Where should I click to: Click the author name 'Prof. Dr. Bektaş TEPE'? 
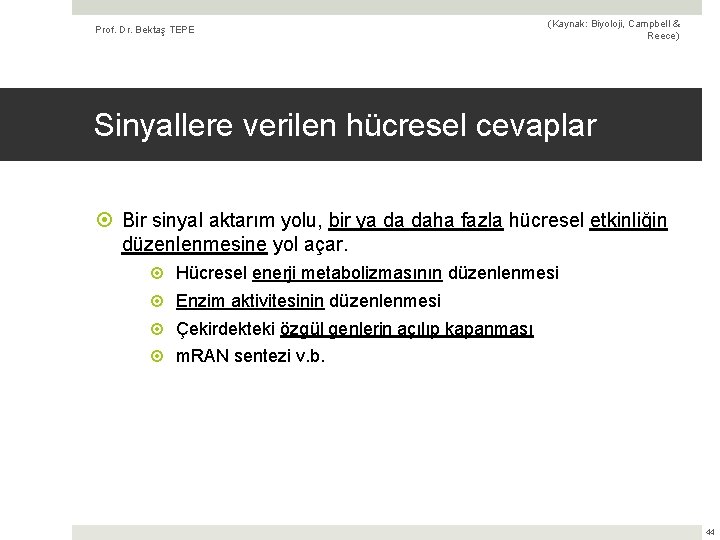[x=145, y=30]
